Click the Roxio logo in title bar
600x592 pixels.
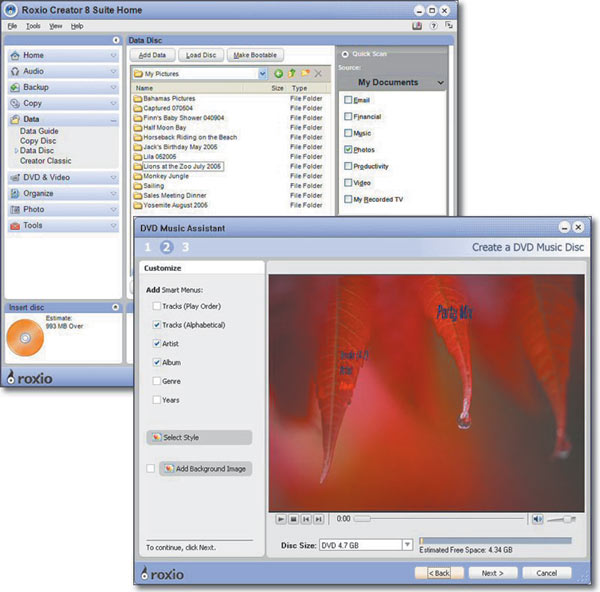click(x=11, y=10)
